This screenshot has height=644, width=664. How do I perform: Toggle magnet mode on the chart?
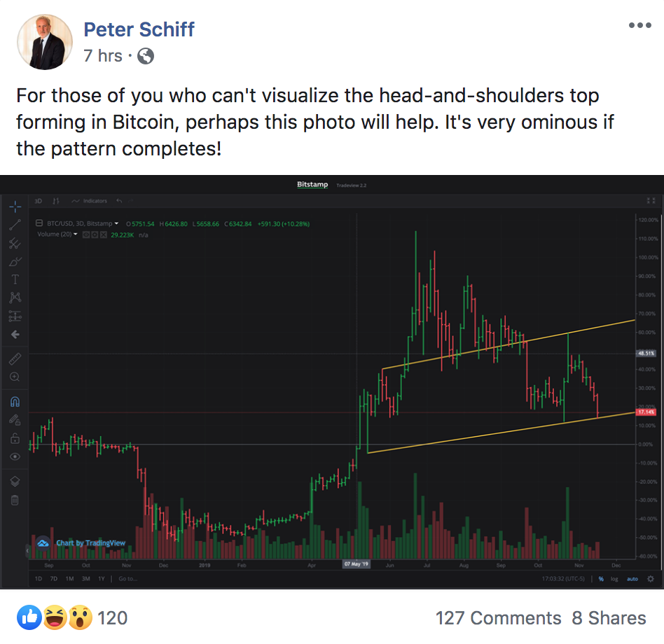coord(15,402)
